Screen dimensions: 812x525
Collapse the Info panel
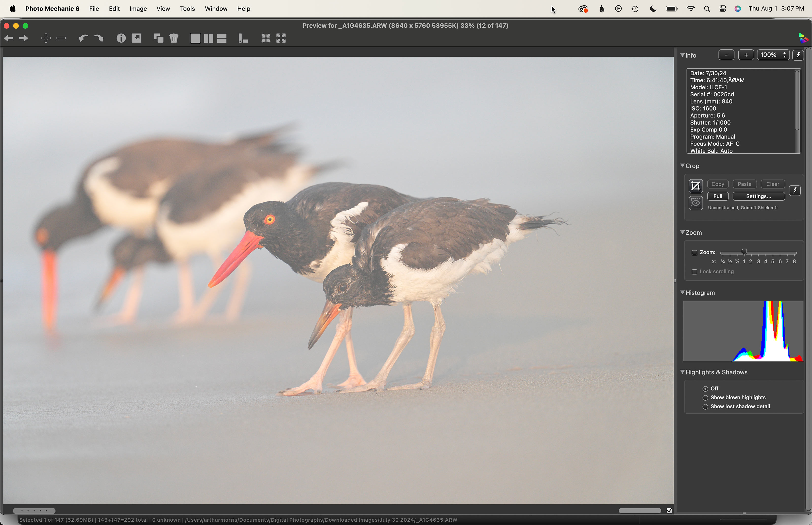[682, 55]
